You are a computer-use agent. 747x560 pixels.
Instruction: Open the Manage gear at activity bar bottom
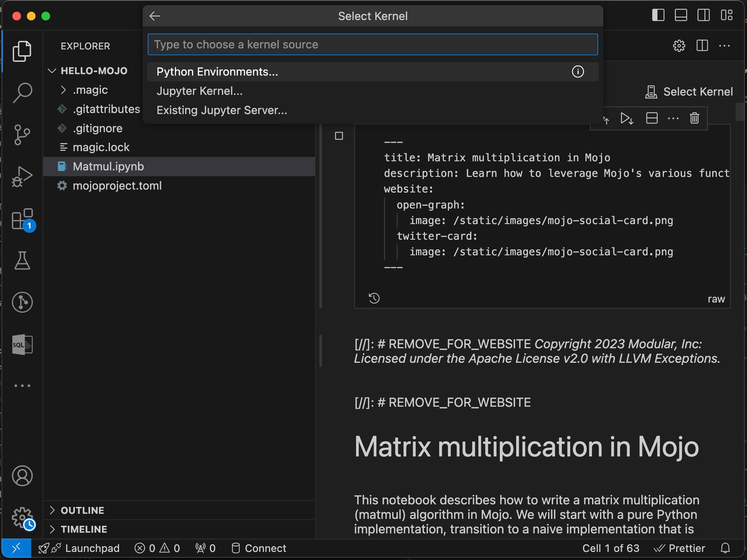[x=23, y=518]
